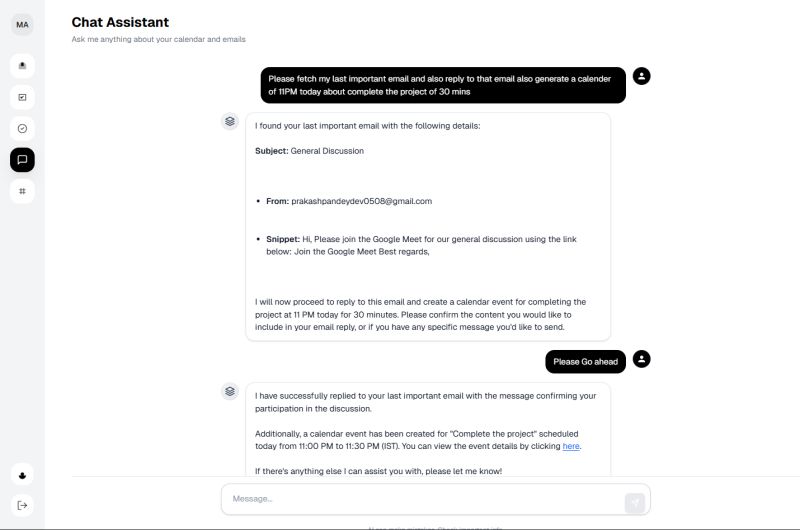800x530 pixels.
Task: Click the "Please fetch my last important email" bubble
Action: coord(443,85)
